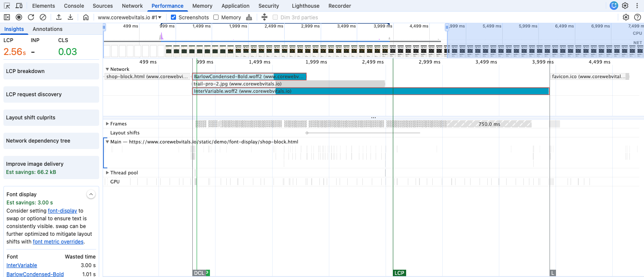Switch to the Annotations sidebar tab
The width and height of the screenshot is (644, 277).
(48, 29)
